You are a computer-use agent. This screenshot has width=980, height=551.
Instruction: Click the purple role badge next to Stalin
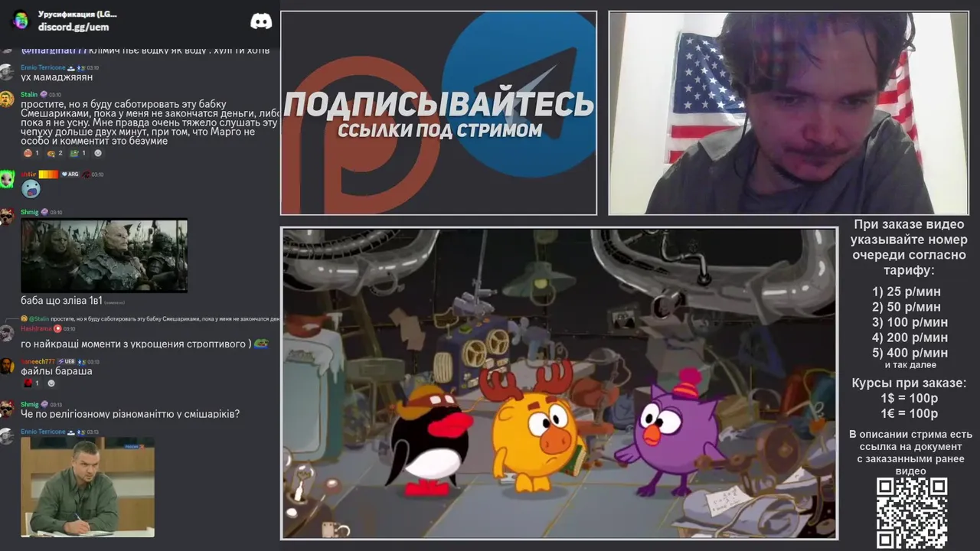coord(44,95)
